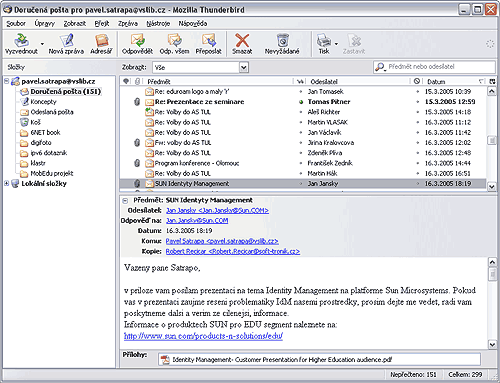Select the SUN Identyty Management message row

303,183
